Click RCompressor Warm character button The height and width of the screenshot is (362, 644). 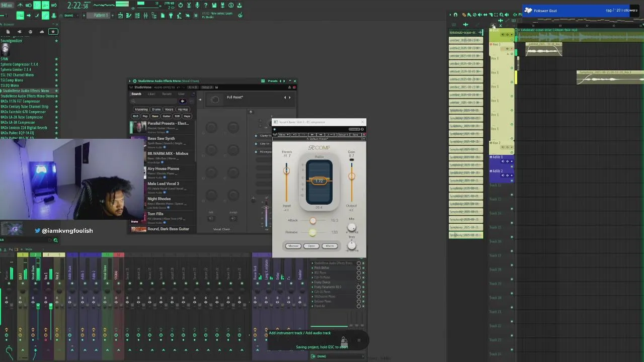click(330, 246)
